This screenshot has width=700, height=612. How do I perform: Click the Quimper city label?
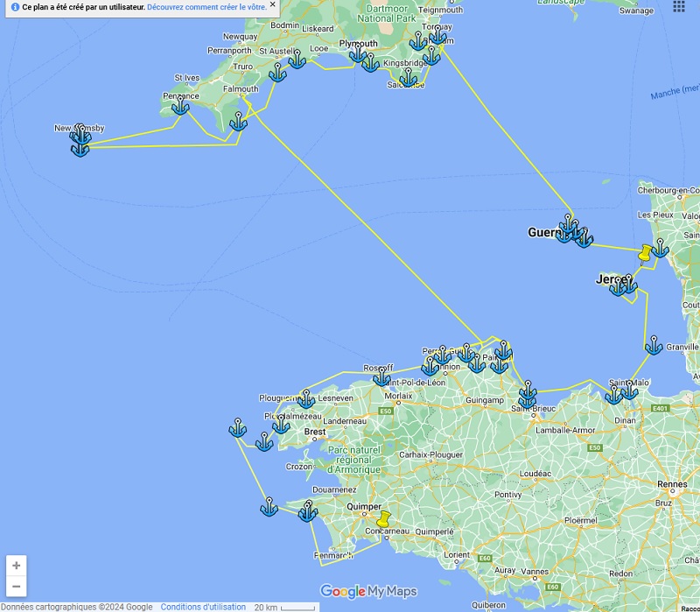[364, 507]
